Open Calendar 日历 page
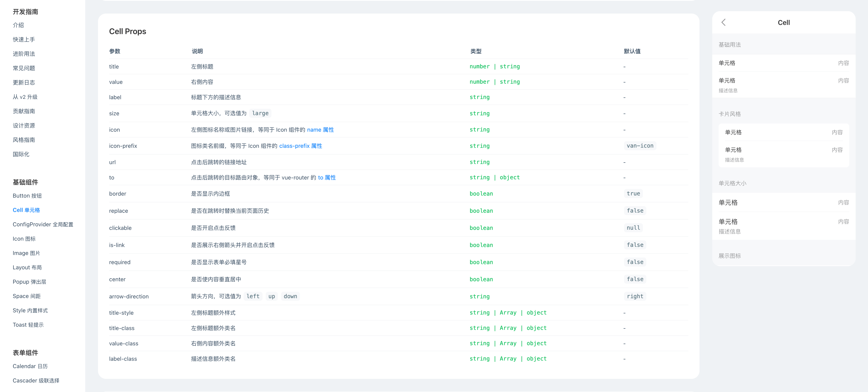Viewport: 868px width, 392px height. [x=30, y=366]
